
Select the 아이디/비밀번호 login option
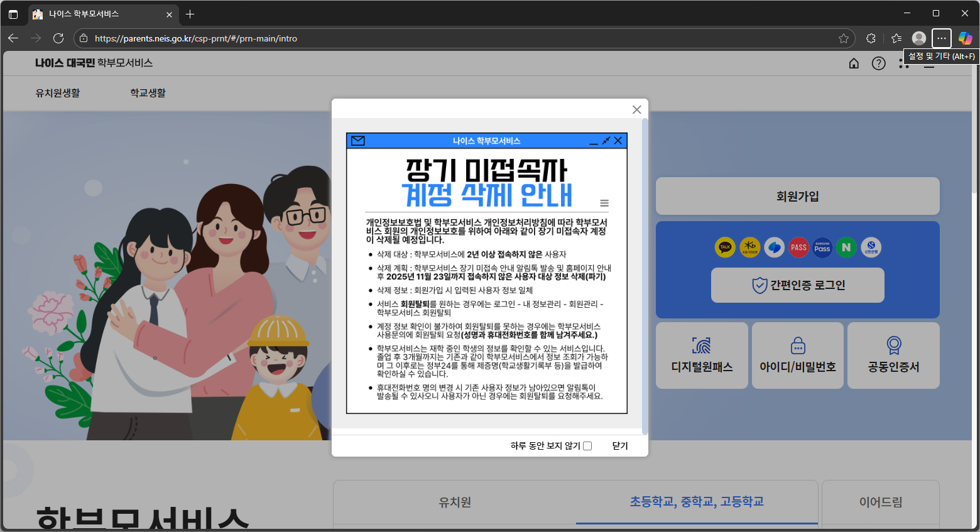point(797,356)
